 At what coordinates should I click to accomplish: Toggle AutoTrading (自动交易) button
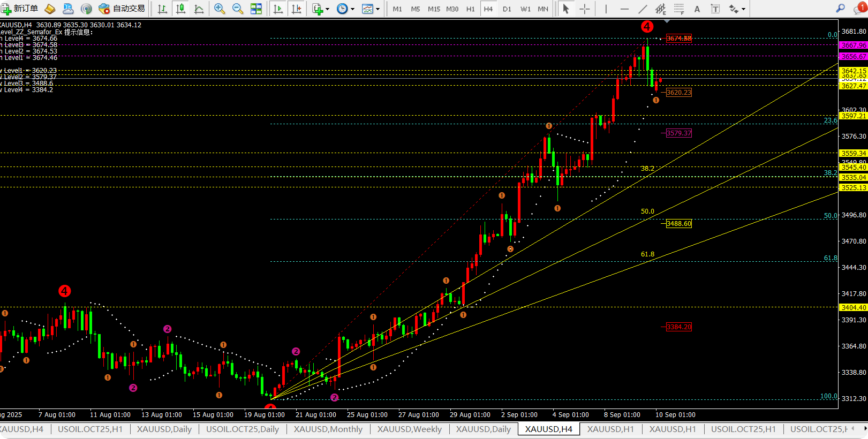click(122, 9)
